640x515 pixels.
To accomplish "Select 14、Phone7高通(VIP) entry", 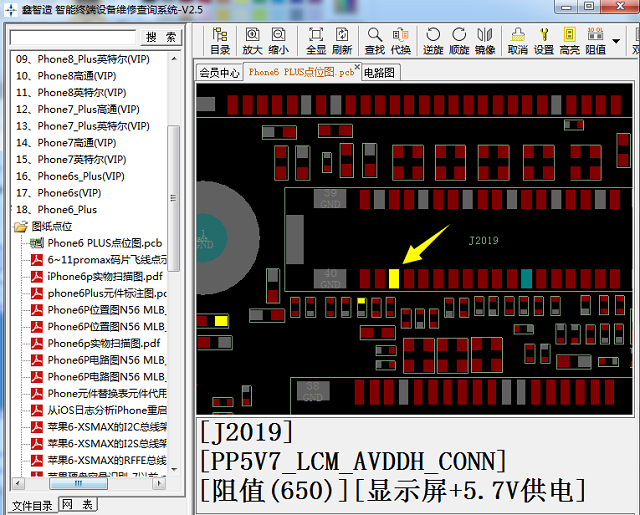I will (66, 143).
